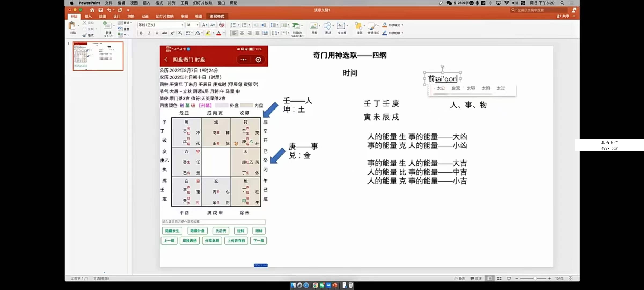Click the Cut (剪切) scissors icon
Screen dimensions: 644x290
click(85, 23)
